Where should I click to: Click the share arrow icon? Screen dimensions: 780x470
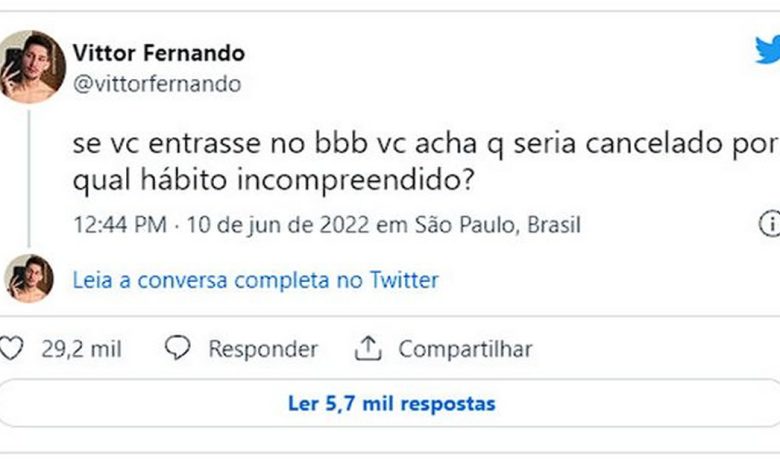pyautogui.click(x=368, y=349)
